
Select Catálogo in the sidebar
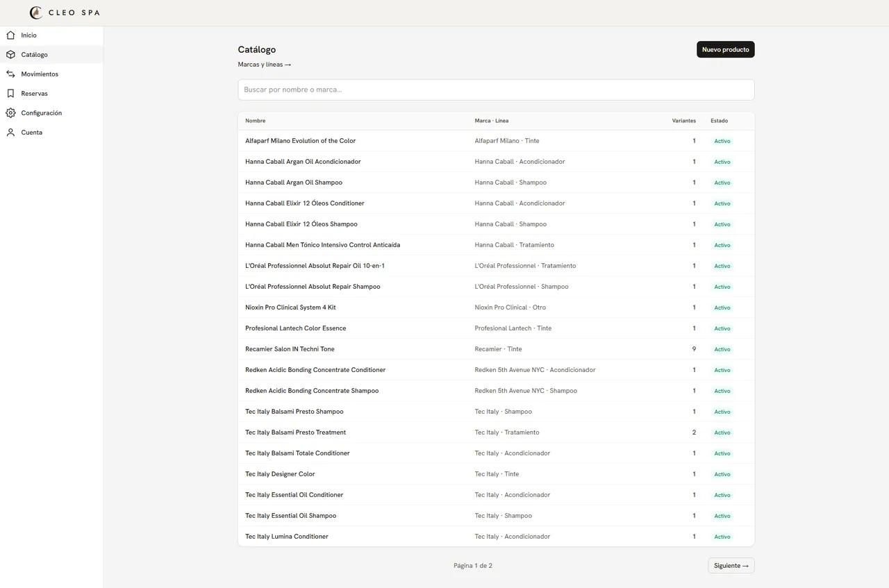pos(51,55)
